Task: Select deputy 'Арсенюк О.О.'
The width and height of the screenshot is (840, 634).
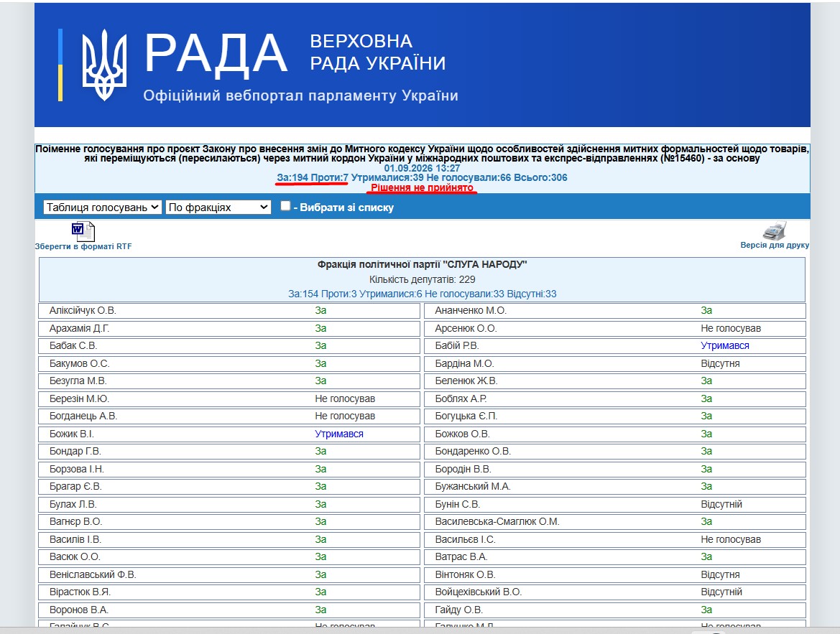Action: tap(466, 328)
